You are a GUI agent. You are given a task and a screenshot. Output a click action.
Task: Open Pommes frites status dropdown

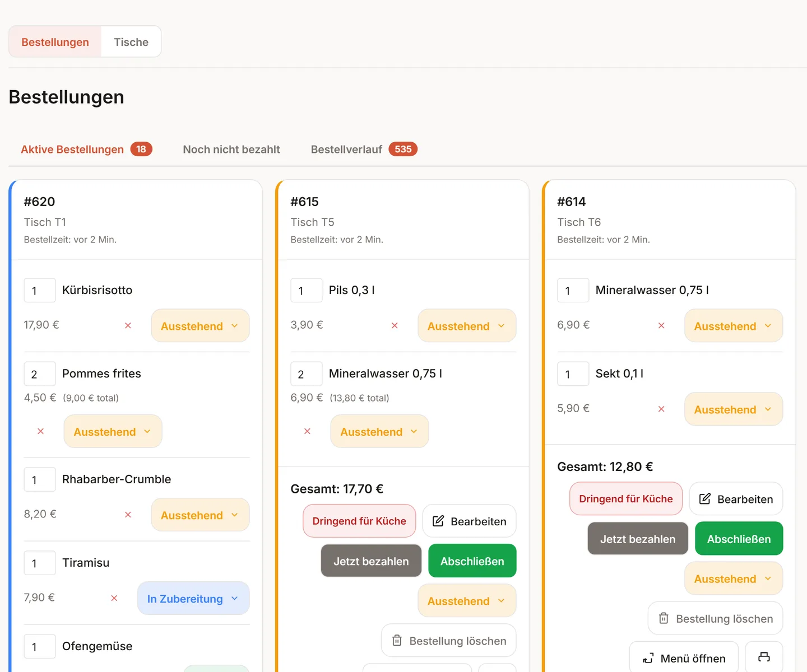point(113,431)
